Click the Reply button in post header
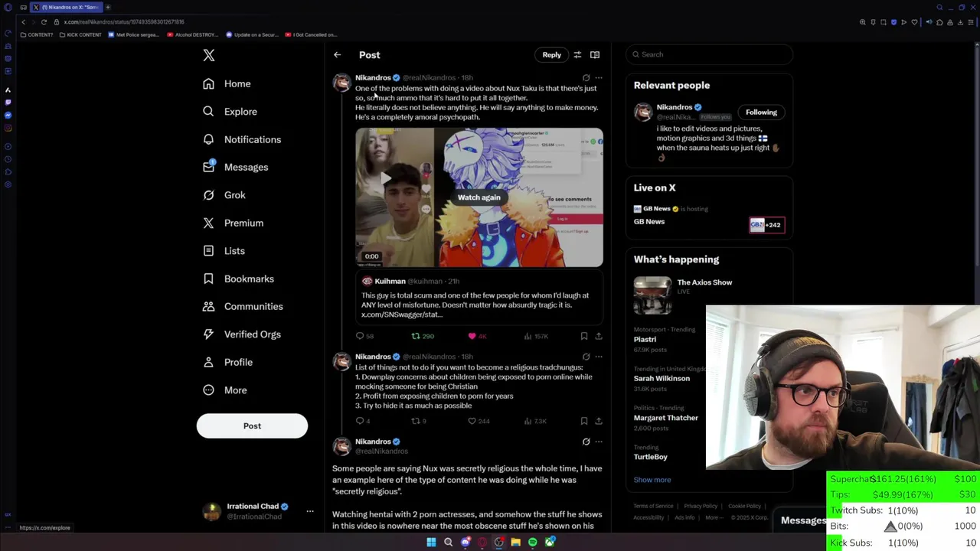This screenshot has height=551, width=980. (551, 55)
